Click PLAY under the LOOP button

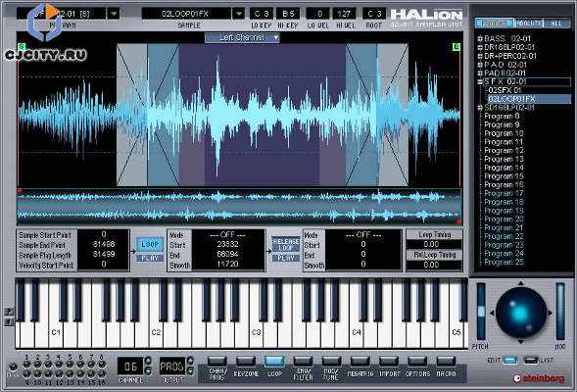click(x=150, y=258)
